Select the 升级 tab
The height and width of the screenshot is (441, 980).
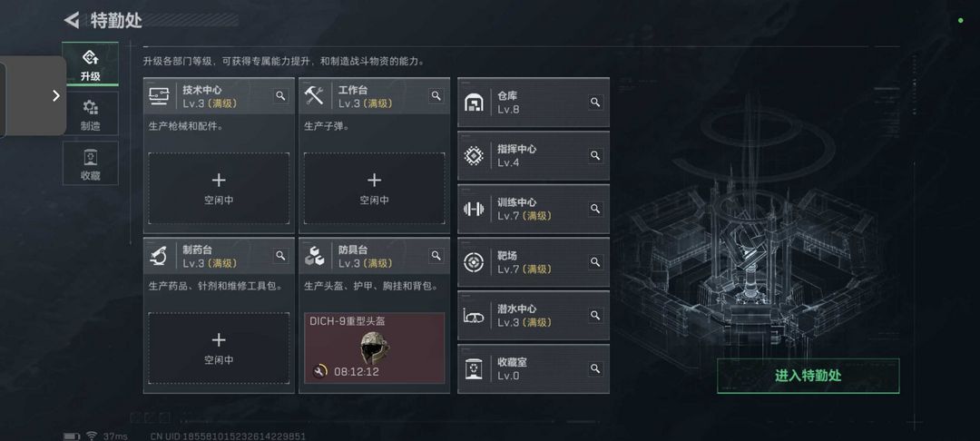coord(90,64)
